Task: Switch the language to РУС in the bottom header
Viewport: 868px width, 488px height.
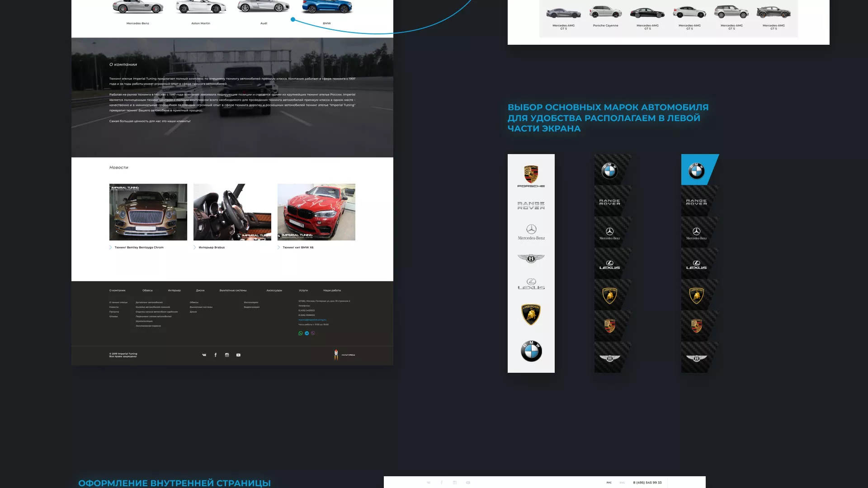Action: (x=609, y=483)
